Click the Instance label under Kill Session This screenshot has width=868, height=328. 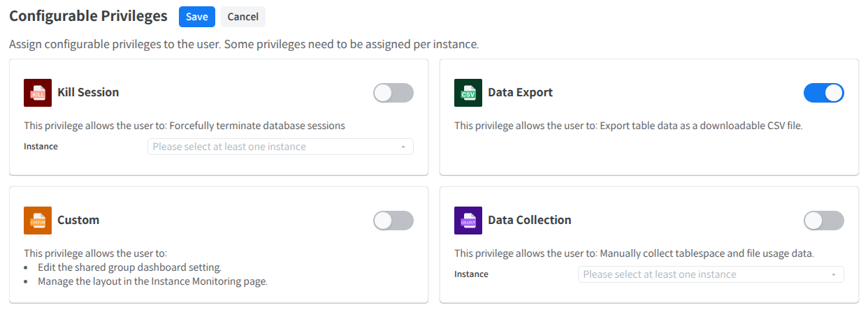click(x=41, y=147)
